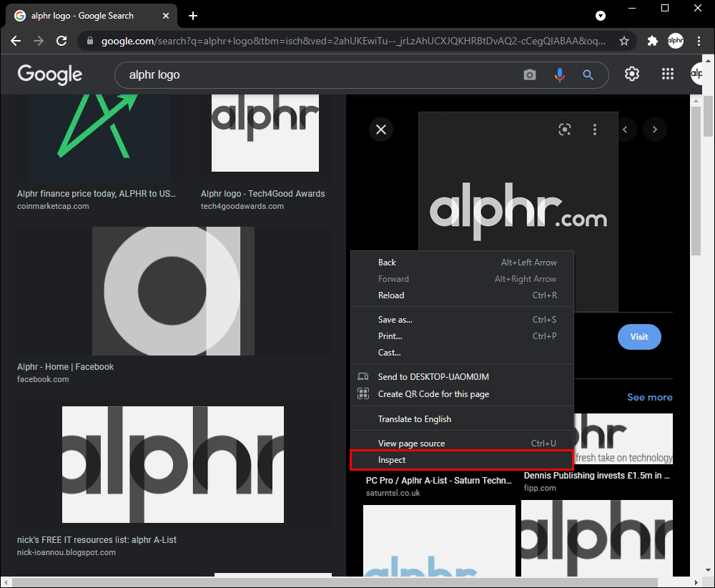Click the coinmarketcap.com source text
Screen dimensions: 715x588
(53, 206)
